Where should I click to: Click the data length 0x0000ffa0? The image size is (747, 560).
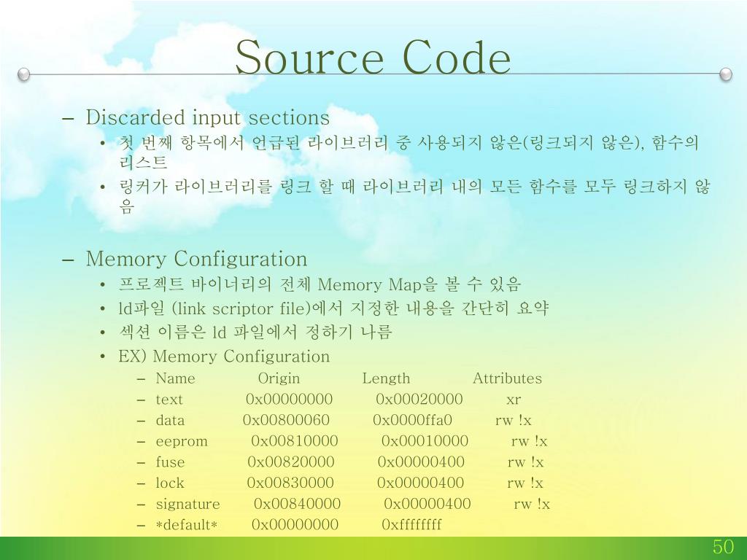[413, 421]
